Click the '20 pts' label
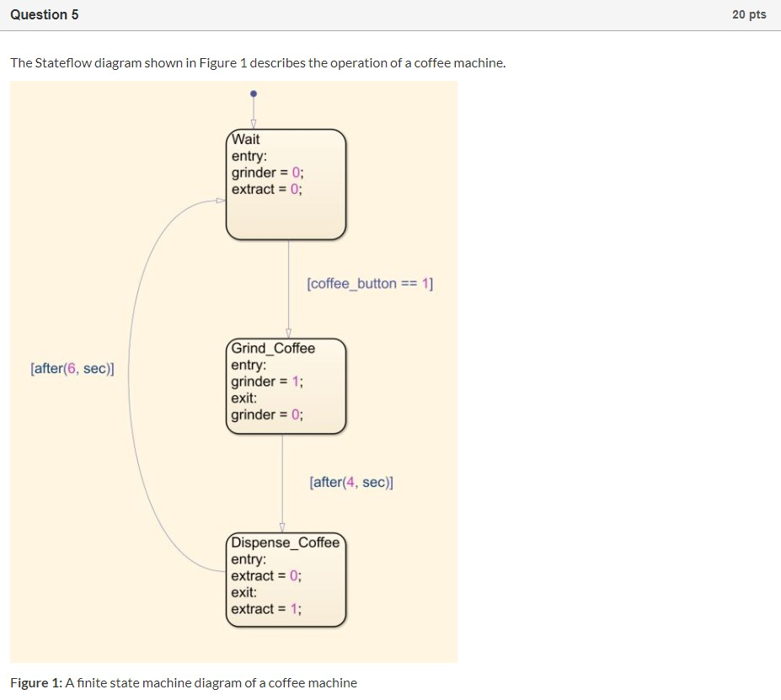This screenshot has width=781, height=700. 749,15
